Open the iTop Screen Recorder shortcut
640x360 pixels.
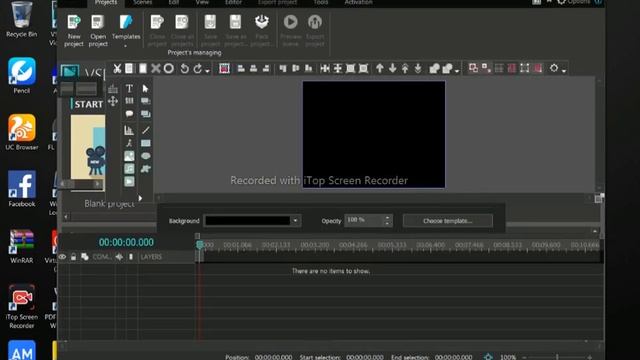[22, 307]
